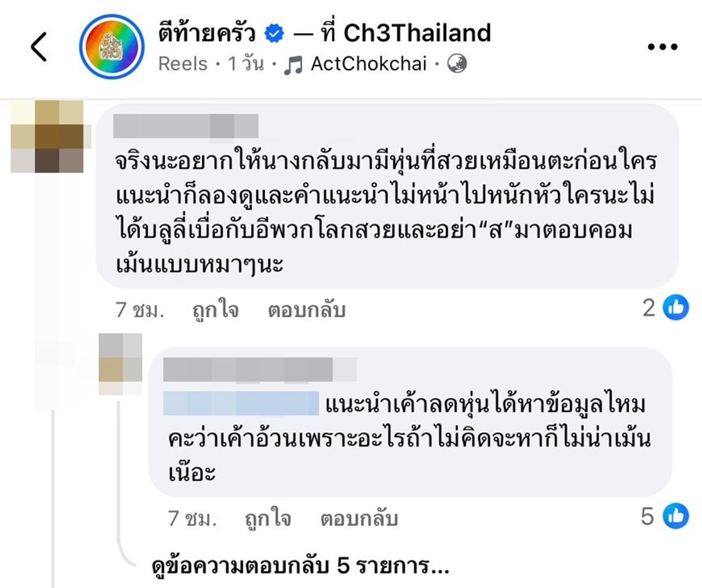Image resolution: width=702 pixels, height=588 pixels.
Task: Tap the blurred mentioned name in reply
Action: pos(241,404)
